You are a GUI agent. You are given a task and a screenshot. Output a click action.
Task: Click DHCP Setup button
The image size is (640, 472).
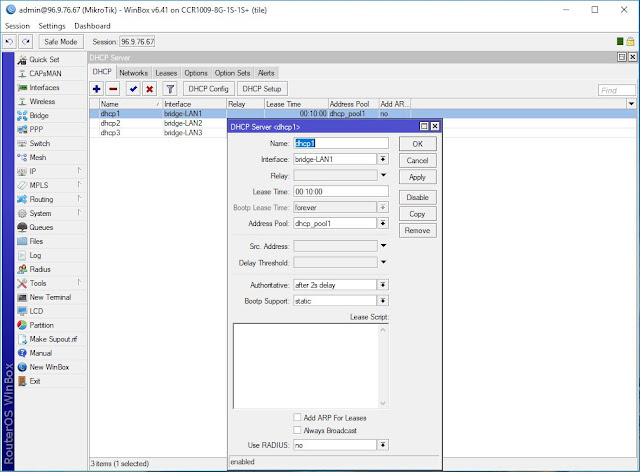(x=262, y=89)
